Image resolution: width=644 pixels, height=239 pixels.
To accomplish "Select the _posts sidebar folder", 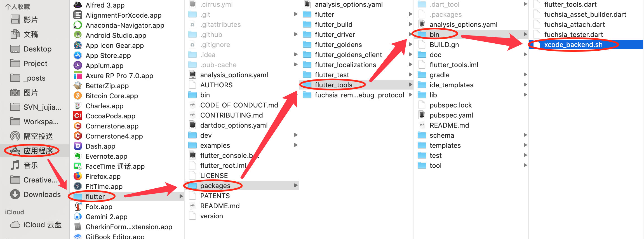I will pos(35,78).
